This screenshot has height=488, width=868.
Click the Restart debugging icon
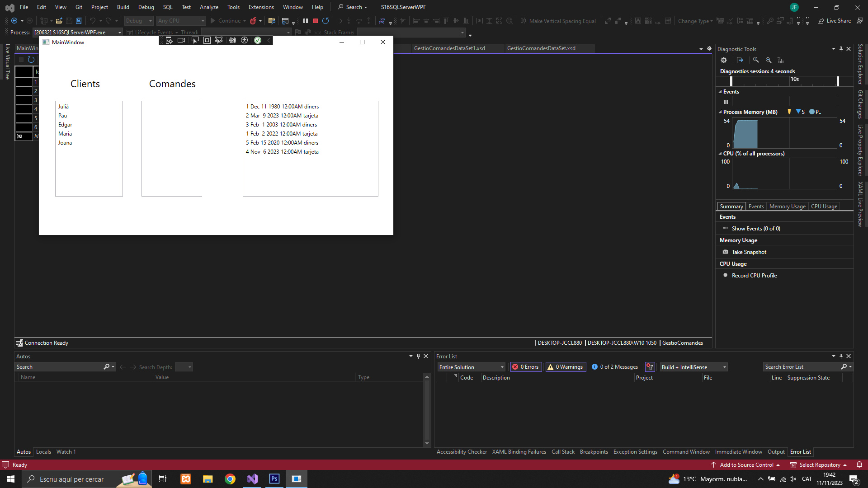point(325,21)
